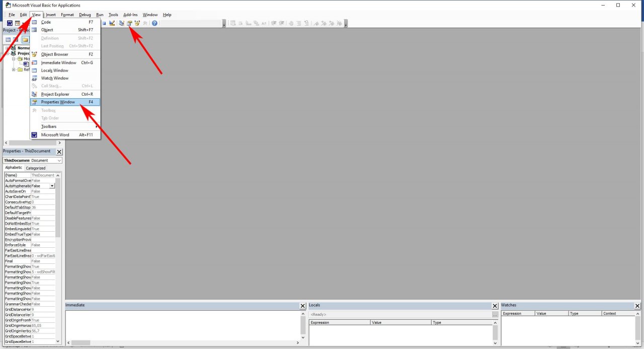Click the View Microsoft Word toolbar icon
The image size is (644, 349).
pos(10,23)
